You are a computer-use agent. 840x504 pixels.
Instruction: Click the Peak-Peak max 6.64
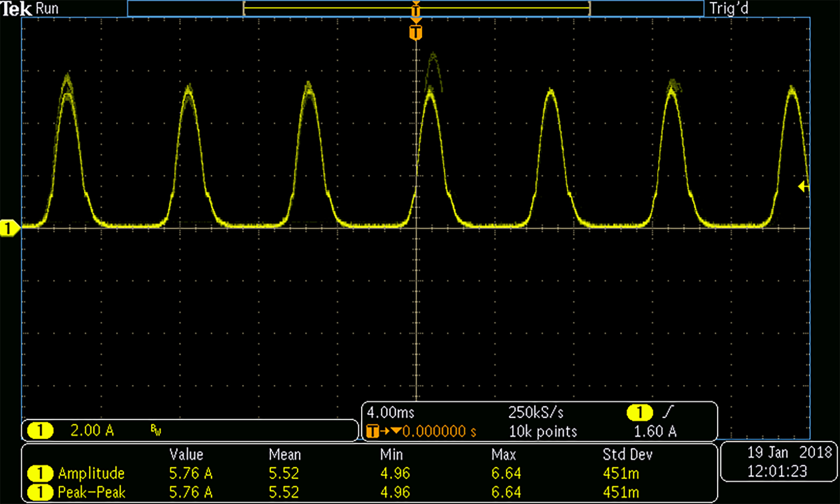(x=506, y=492)
